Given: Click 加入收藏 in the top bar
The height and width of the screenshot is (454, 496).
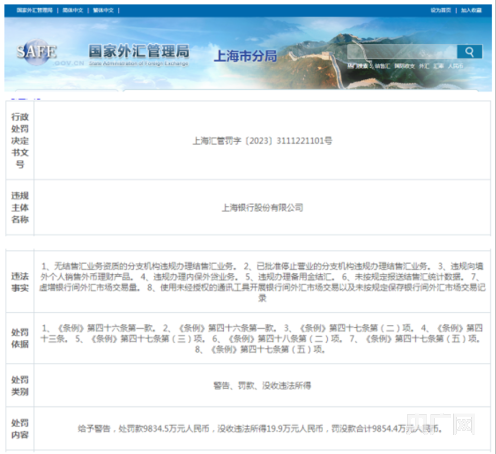Looking at the screenshot, I should coord(471,10).
